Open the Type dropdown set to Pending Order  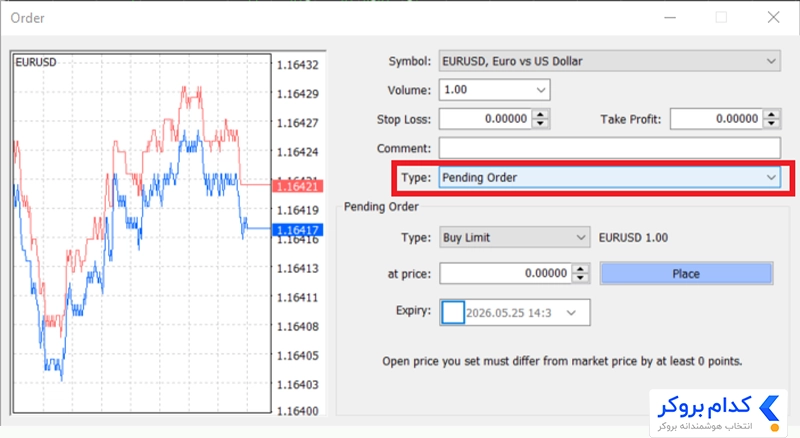[x=609, y=178]
